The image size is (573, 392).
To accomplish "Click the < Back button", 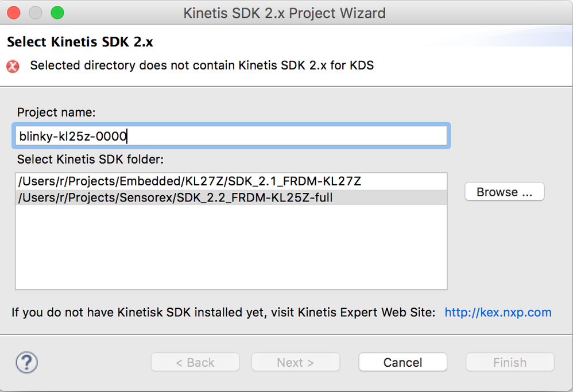I will 195,362.
